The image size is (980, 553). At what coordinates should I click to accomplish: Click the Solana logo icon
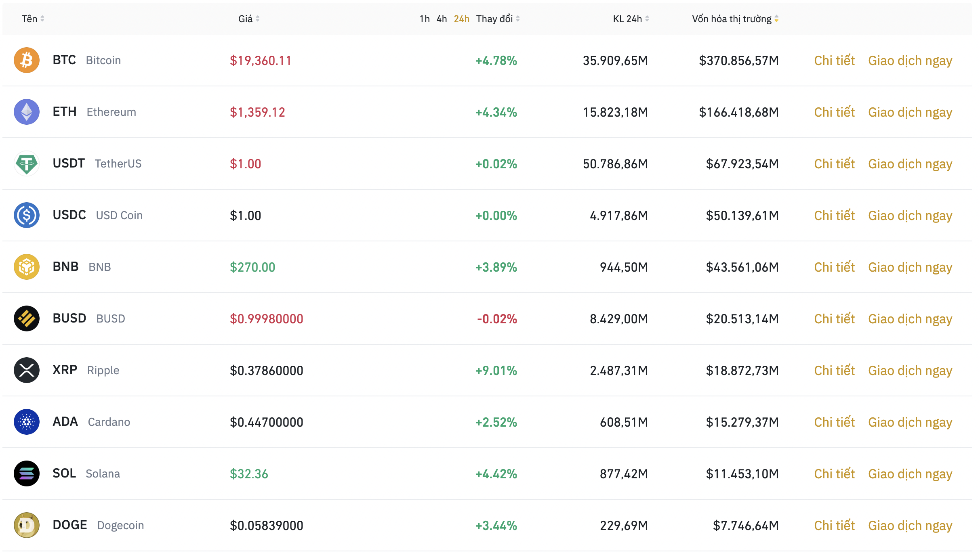27,473
